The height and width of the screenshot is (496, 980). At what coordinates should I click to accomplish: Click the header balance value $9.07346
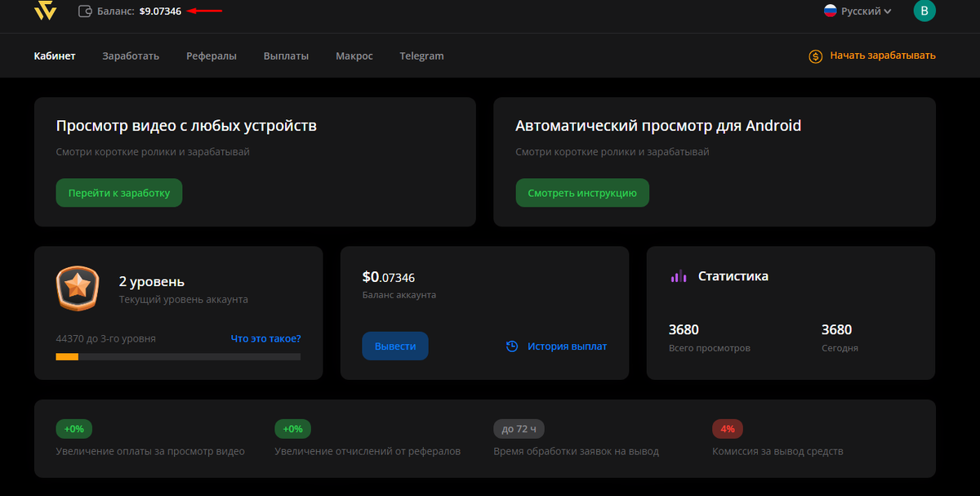(x=160, y=11)
